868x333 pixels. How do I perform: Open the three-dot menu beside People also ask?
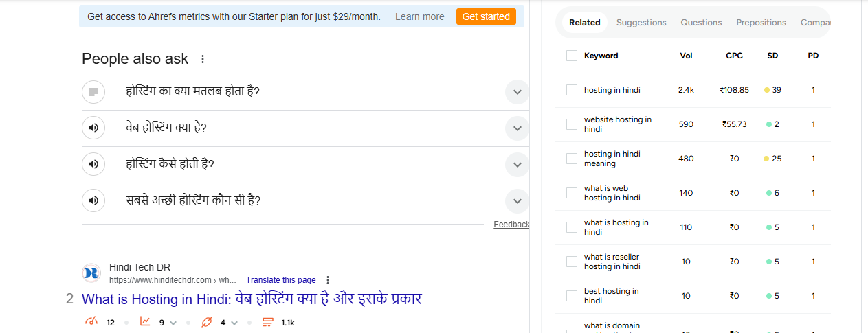coord(202,59)
